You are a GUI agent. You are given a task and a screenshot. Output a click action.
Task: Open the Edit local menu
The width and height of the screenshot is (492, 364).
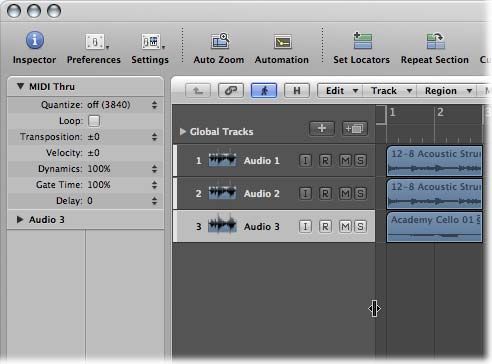[340, 91]
